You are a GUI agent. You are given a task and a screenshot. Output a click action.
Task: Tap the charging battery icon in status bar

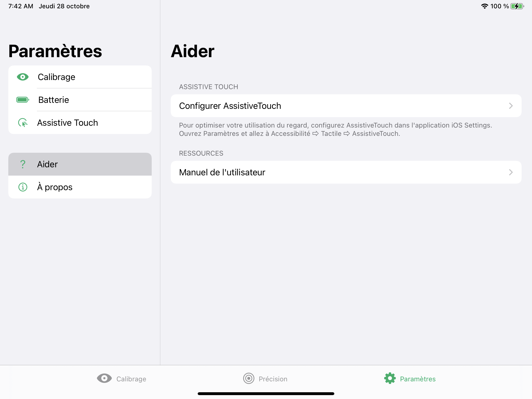click(517, 6)
